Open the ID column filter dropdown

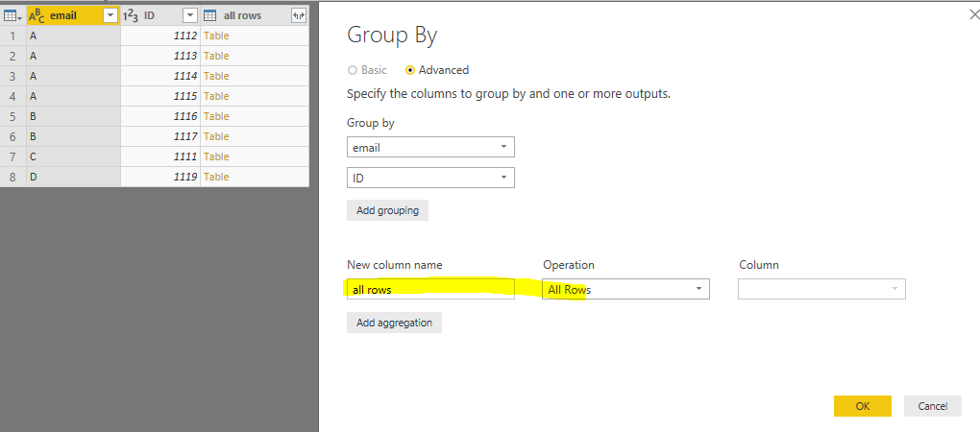190,15
